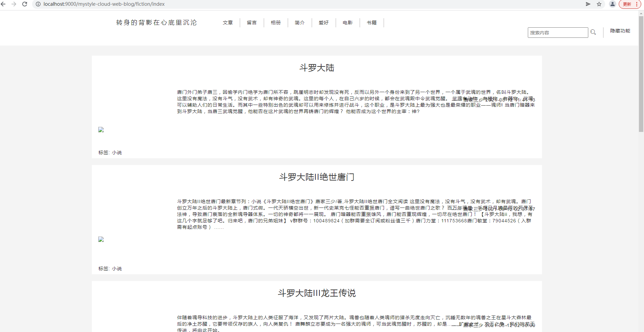Viewport: 644px width, 332px height.
Task: Navigate to the 电影 section
Action: tap(347, 23)
